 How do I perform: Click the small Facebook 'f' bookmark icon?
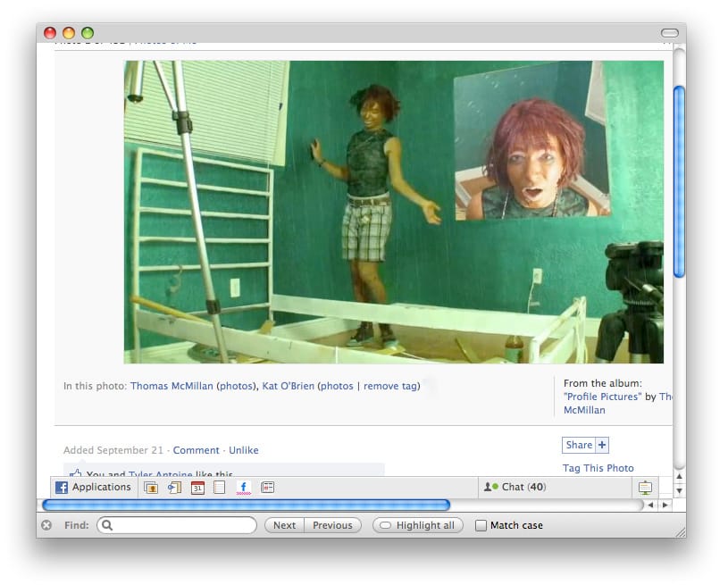243,488
